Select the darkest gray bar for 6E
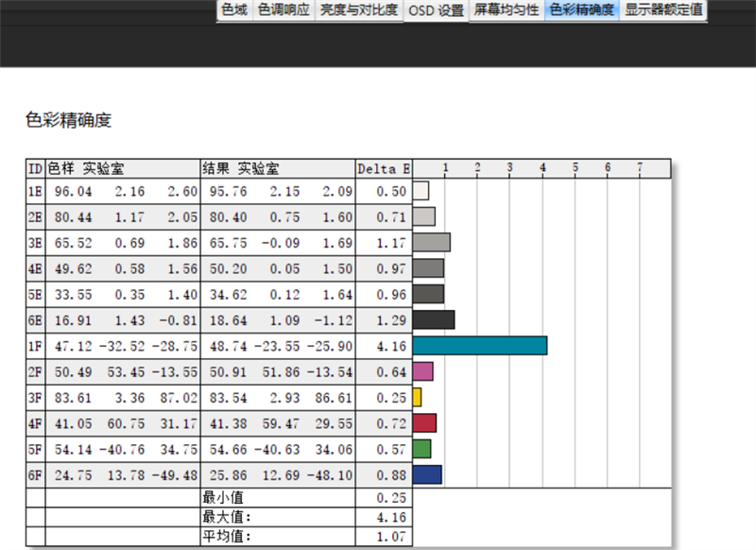 coord(434,319)
